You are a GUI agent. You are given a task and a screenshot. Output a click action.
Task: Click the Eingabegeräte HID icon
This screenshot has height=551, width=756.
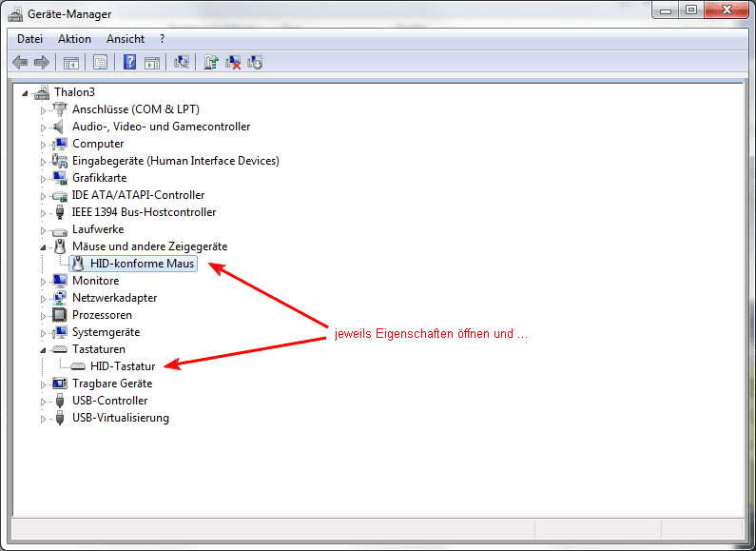(x=60, y=161)
